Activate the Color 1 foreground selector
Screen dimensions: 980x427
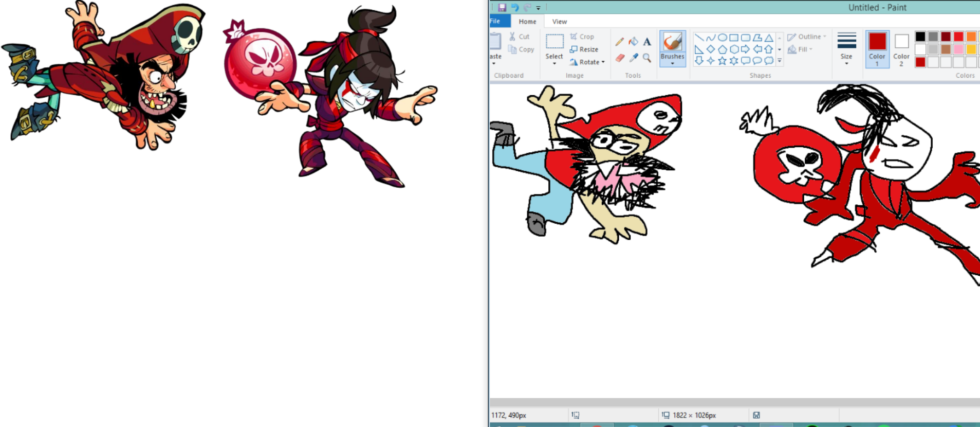[x=877, y=48]
